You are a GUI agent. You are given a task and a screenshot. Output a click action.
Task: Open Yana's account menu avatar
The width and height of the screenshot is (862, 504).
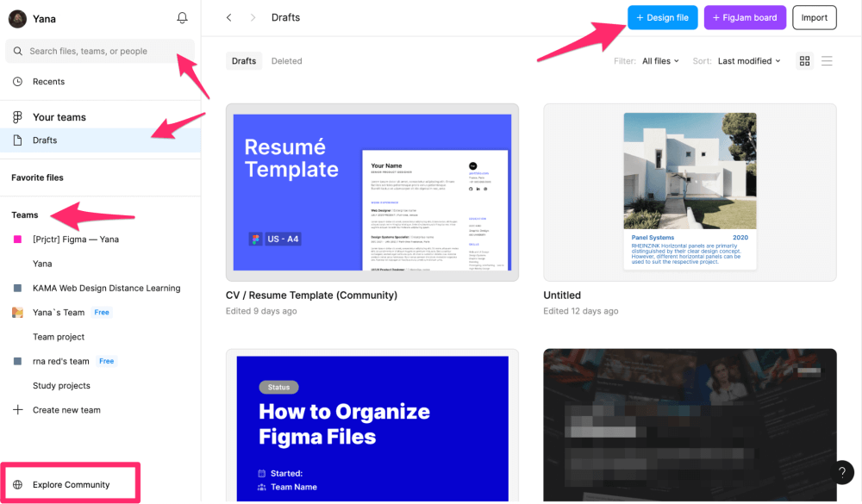[x=17, y=18]
